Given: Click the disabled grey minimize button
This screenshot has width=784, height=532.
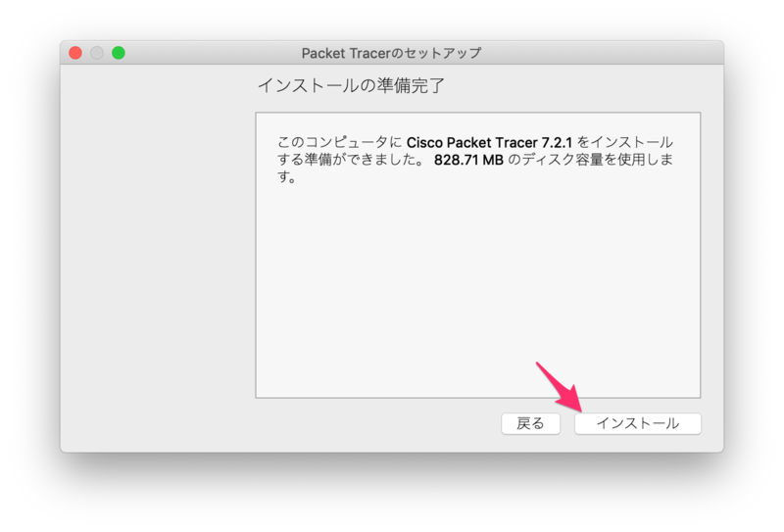Looking at the screenshot, I should pos(97,53).
